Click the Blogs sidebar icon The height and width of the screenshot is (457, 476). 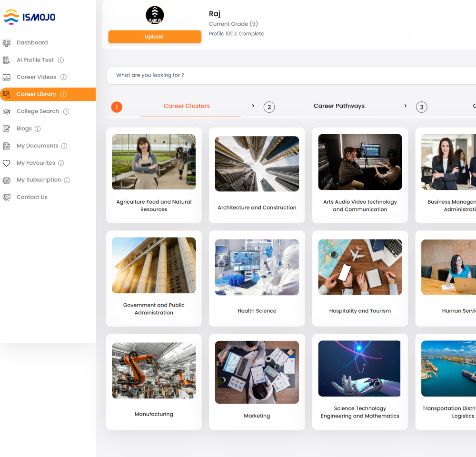click(x=6, y=129)
